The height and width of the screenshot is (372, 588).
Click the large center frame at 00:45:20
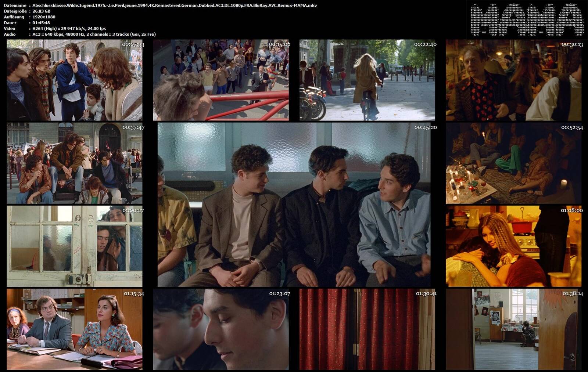pyautogui.click(x=294, y=205)
